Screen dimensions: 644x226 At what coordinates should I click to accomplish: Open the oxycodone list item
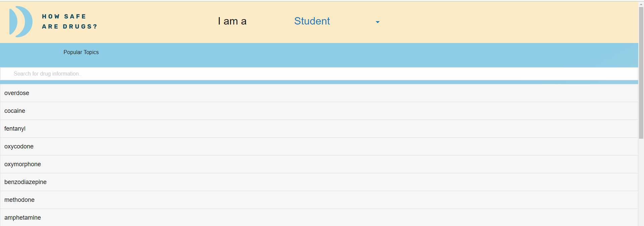coord(19,146)
